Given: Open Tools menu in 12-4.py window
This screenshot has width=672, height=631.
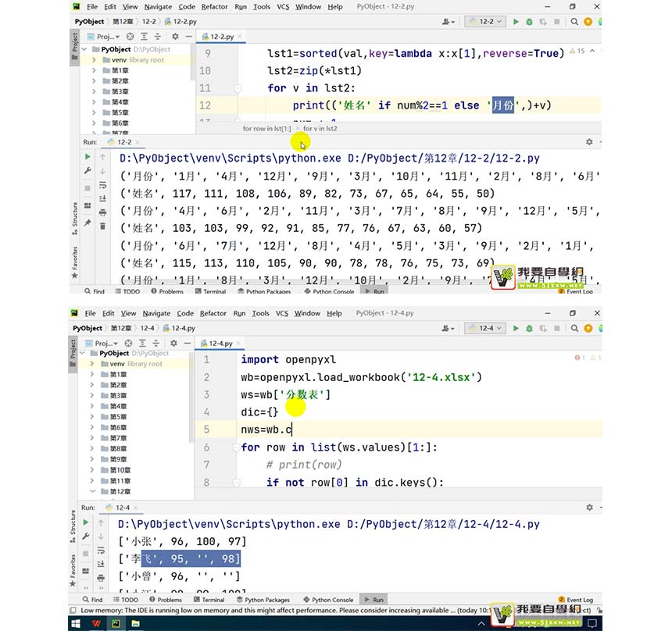Looking at the screenshot, I should (260, 313).
